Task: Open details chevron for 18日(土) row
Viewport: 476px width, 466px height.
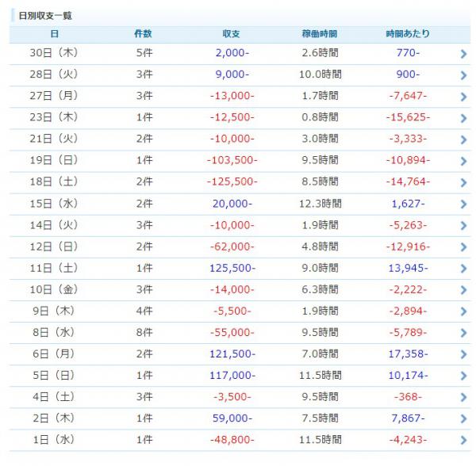Action: 463,182
